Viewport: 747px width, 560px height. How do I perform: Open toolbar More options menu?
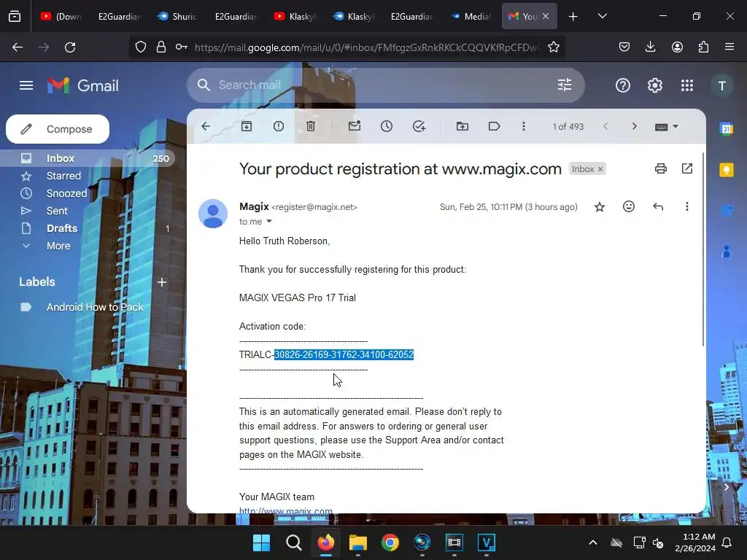point(524,126)
